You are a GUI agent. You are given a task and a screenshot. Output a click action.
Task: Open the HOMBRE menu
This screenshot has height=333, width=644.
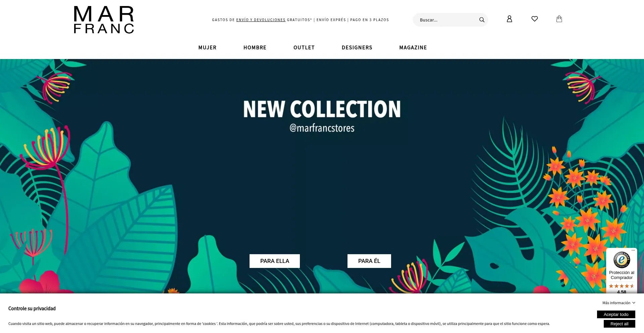[255, 48]
